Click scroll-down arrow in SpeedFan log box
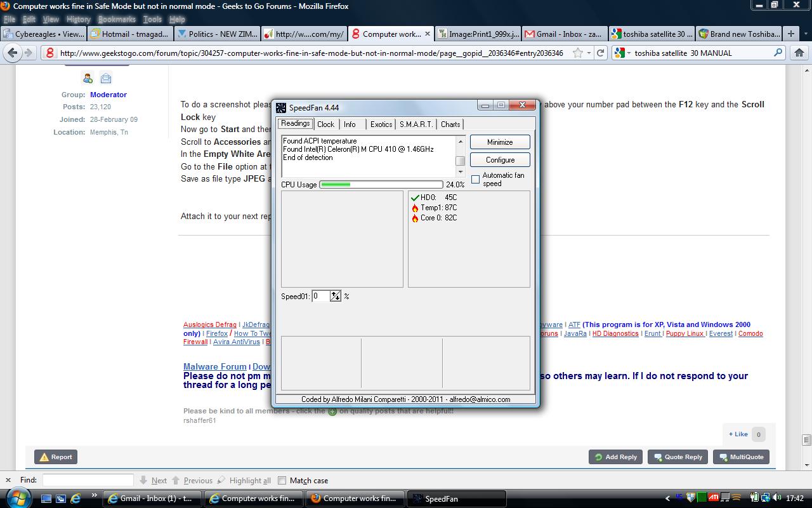 (x=461, y=171)
